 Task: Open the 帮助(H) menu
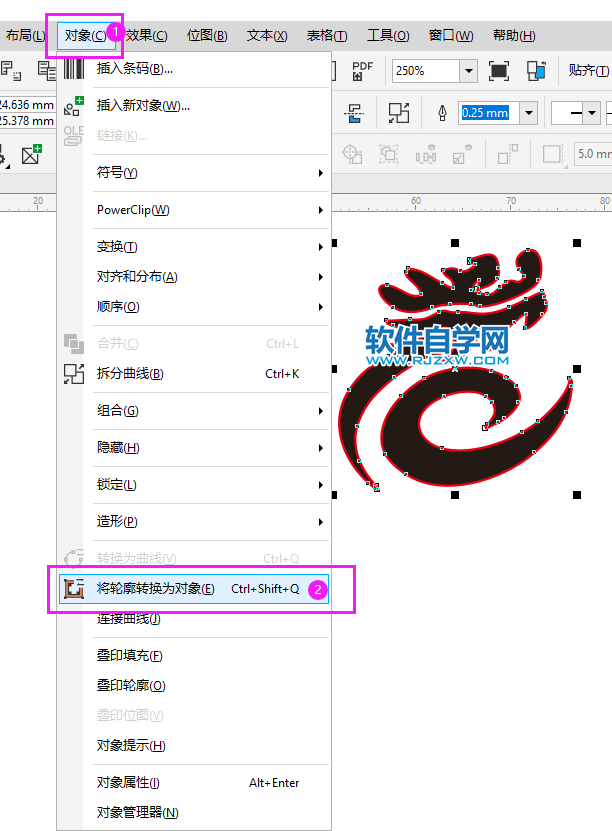(x=514, y=36)
